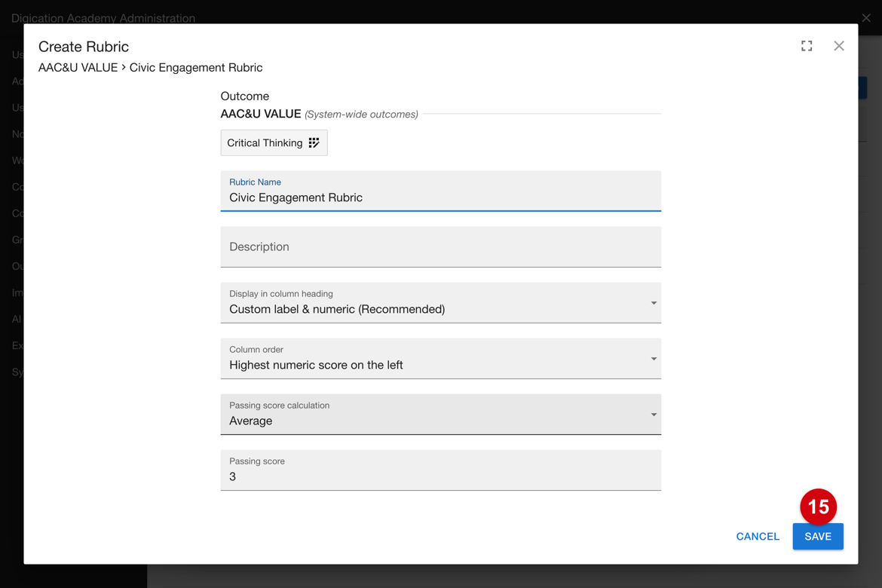Open the Passing score calculation dropdown

(440, 414)
